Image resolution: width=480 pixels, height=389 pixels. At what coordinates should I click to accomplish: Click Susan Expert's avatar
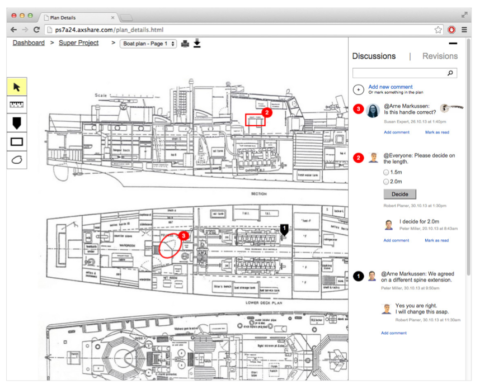click(x=373, y=111)
